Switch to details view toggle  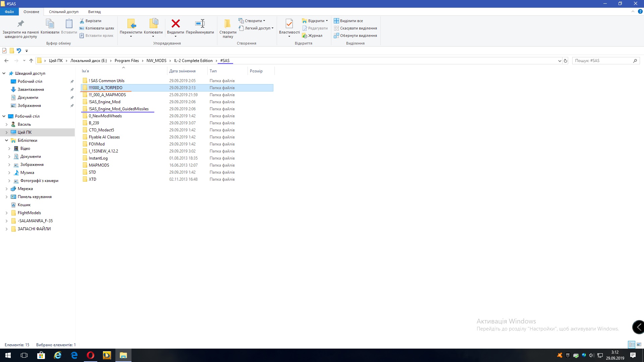(632, 345)
